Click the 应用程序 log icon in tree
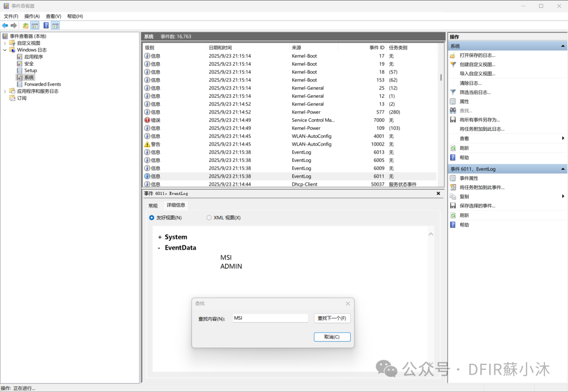Screen dimensions: 568x392 coord(19,57)
